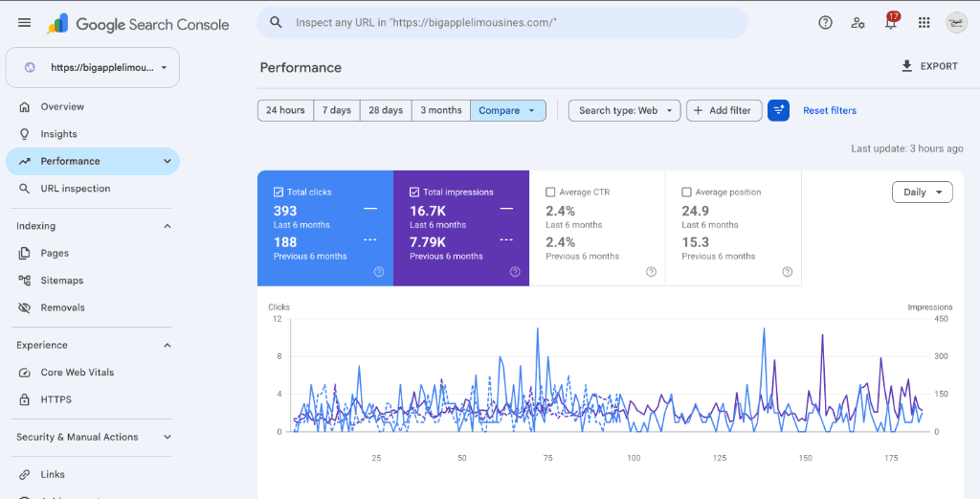Image resolution: width=980 pixels, height=499 pixels.
Task: Click the Last update: 3 hours ago text
Action: pyautogui.click(x=907, y=148)
